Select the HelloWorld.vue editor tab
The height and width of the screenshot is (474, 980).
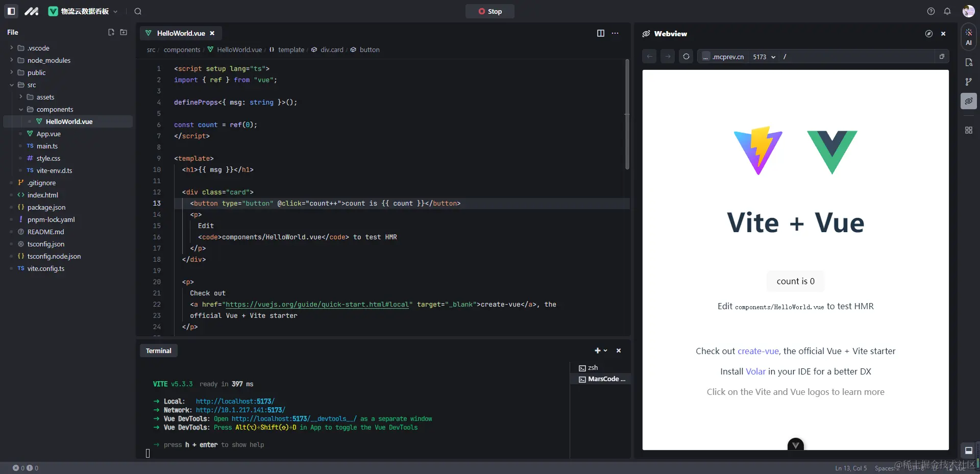[181, 33]
